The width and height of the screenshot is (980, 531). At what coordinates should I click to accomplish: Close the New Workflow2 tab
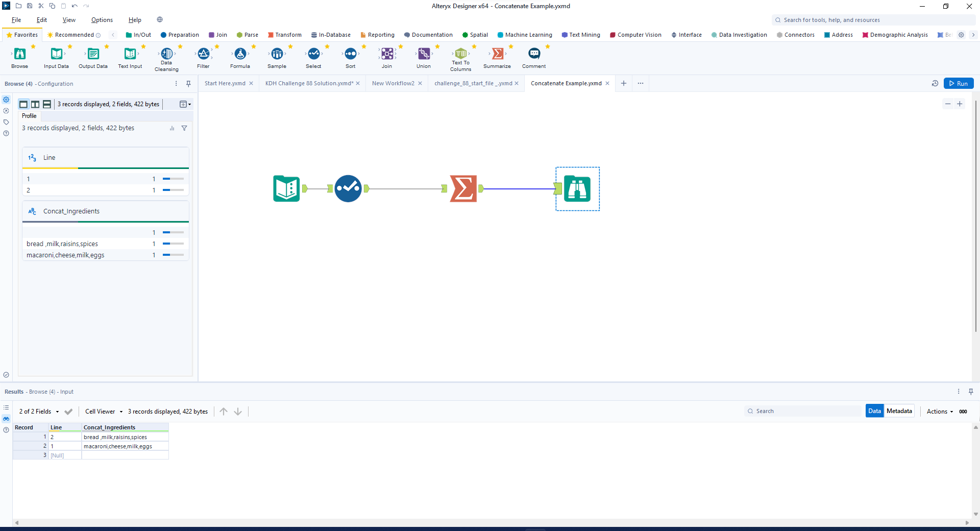[x=420, y=83]
